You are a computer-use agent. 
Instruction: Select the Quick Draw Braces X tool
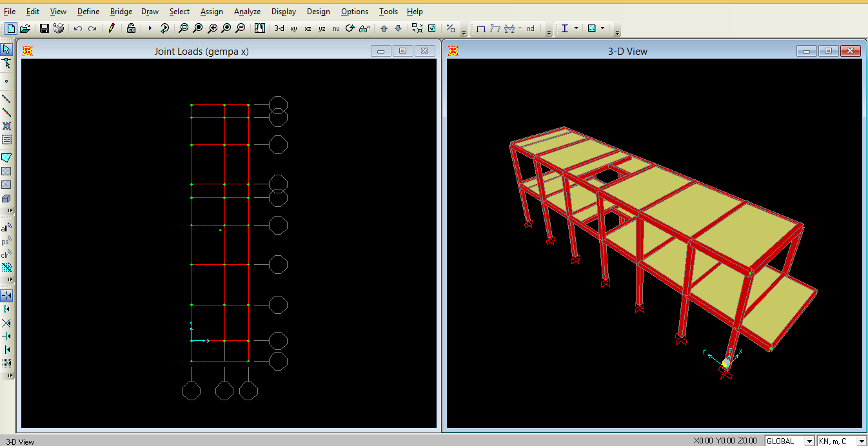(6, 126)
